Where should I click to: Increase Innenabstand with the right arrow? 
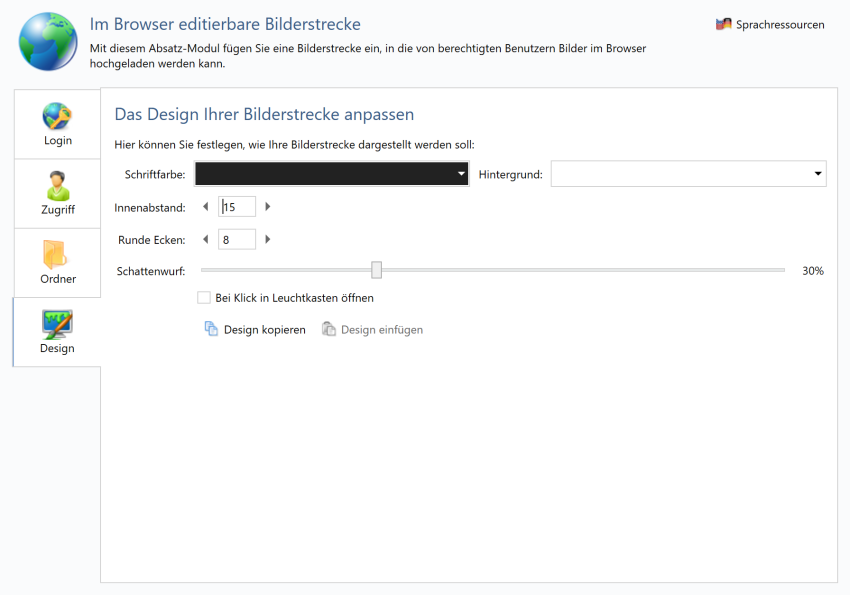tap(268, 205)
